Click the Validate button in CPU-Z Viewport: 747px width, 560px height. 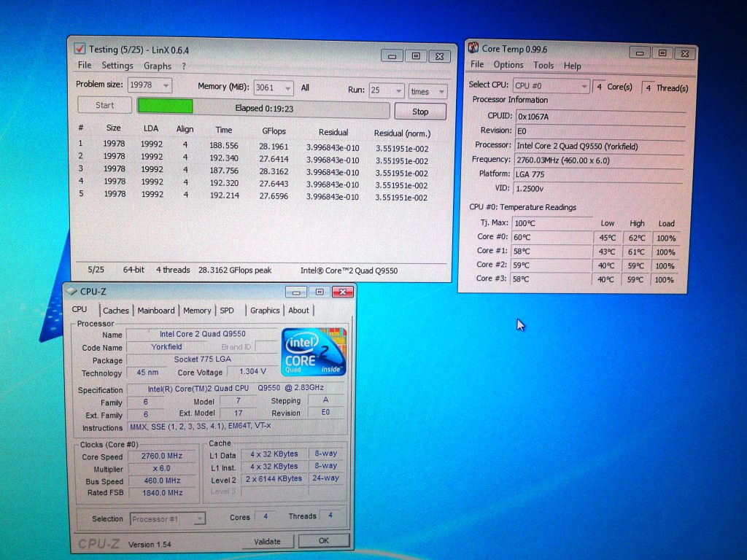click(267, 542)
